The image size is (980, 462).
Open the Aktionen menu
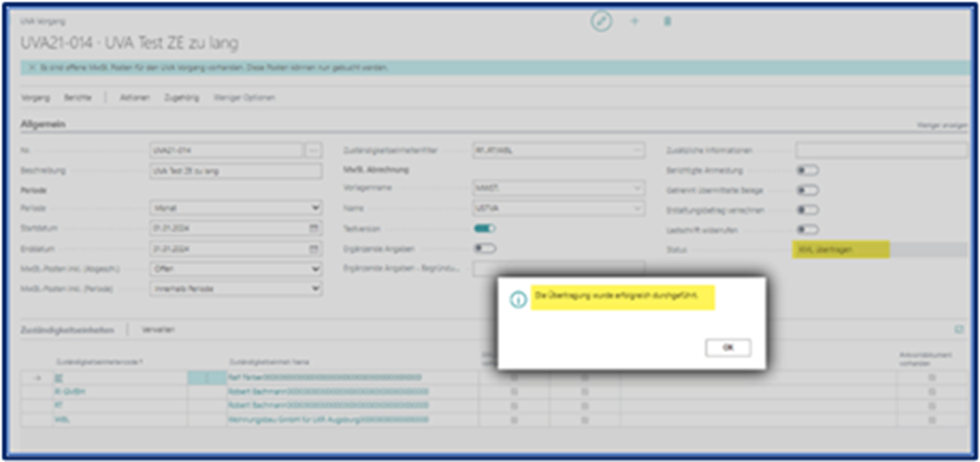(x=134, y=98)
